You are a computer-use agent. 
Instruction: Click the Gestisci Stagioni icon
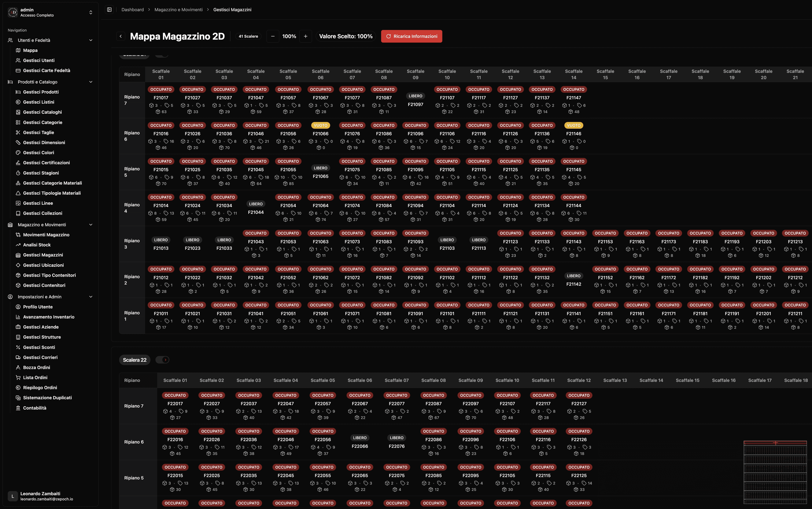pos(18,173)
